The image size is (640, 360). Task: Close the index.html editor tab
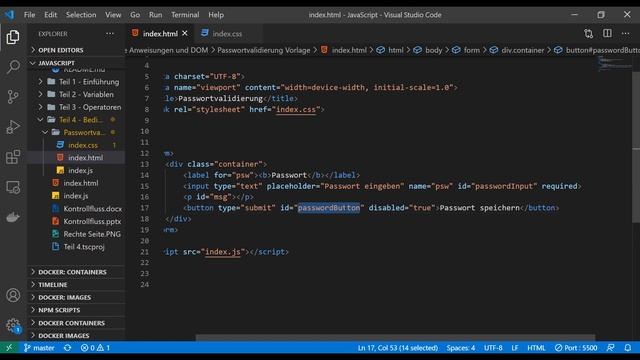click(x=185, y=33)
